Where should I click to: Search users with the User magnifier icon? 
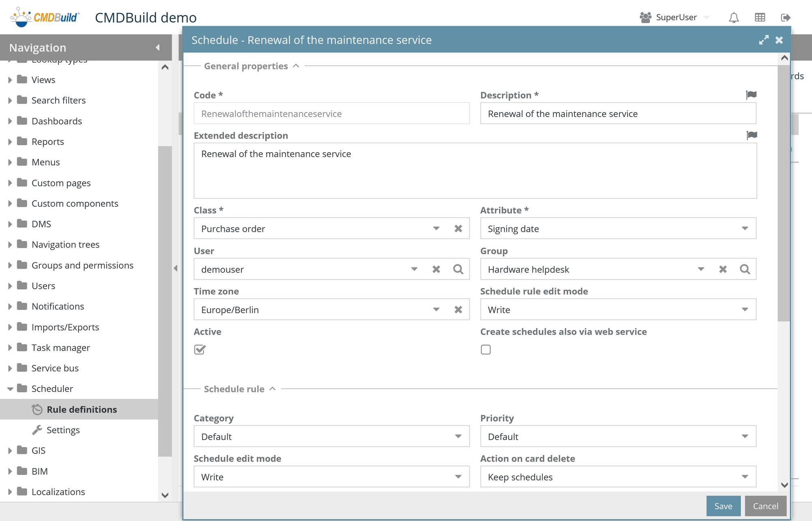pyautogui.click(x=458, y=269)
